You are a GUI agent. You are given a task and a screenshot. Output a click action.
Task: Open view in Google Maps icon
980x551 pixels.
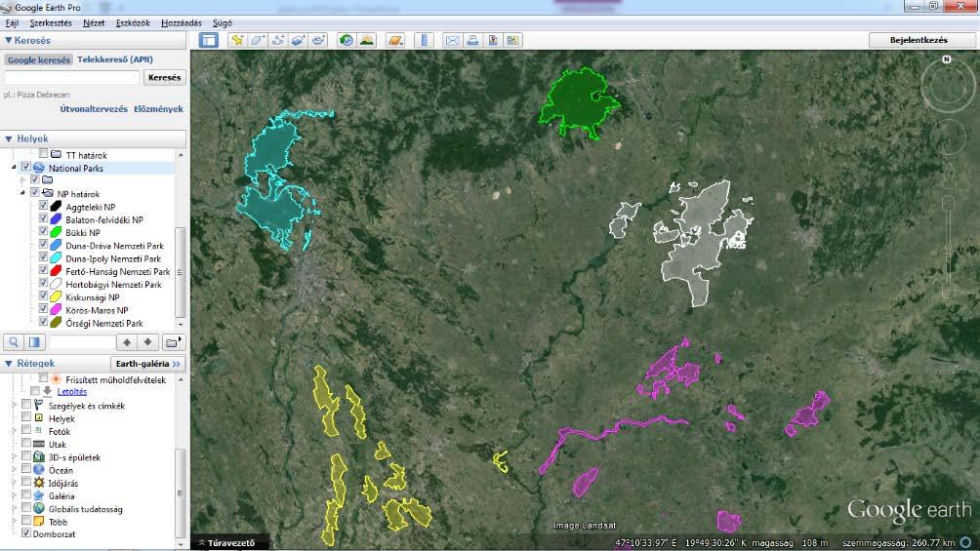(513, 40)
